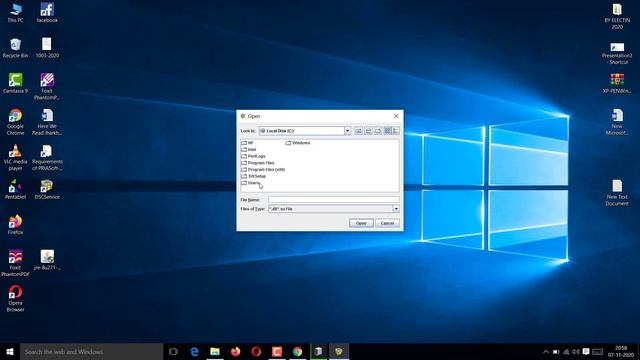Open the Action Center notifications icon
Image resolution: width=640 pixels, height=360 pixels.
pyautogui.click(x=586, y=351)
